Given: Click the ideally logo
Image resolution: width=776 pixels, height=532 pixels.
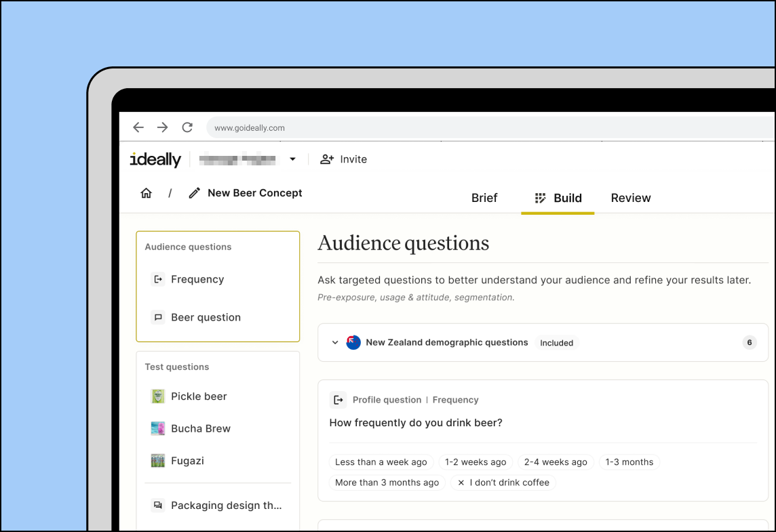Looking at the screenshot, I should [x=155, y=159].
